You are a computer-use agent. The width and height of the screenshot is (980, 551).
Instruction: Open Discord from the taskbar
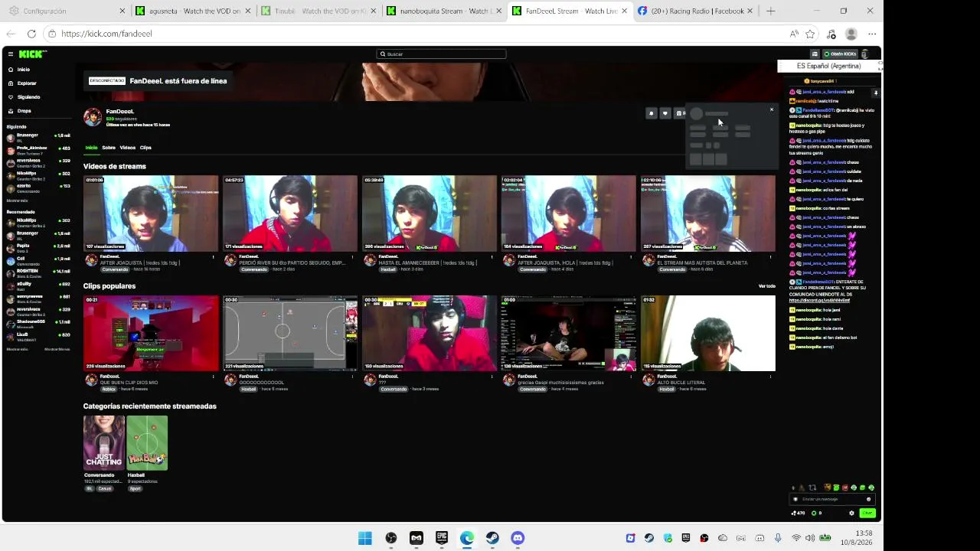coord(518,538)
